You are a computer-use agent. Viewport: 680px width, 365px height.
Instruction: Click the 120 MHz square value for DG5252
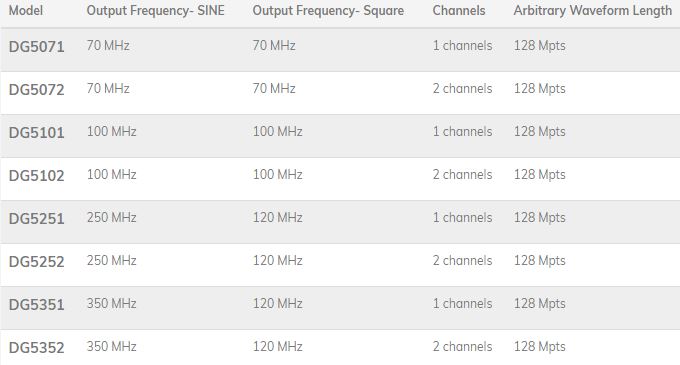(x=278, y=261)
